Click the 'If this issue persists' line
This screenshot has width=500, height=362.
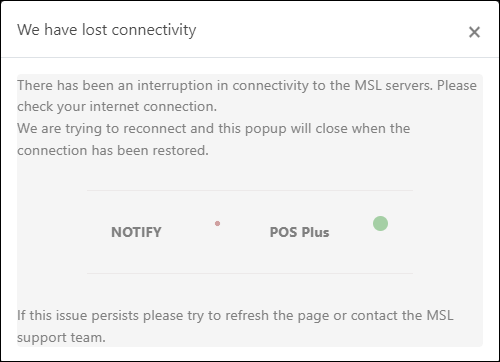(x=235, y=315)
